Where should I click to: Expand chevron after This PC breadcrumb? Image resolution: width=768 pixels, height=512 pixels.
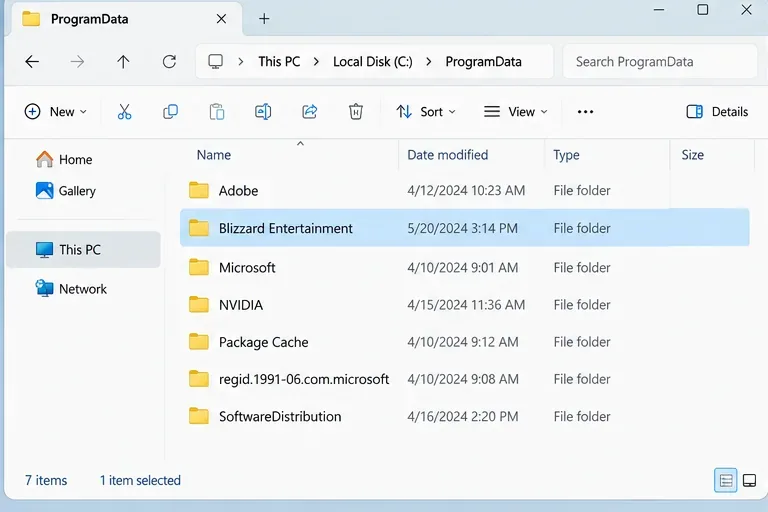(x=316, y=62)
